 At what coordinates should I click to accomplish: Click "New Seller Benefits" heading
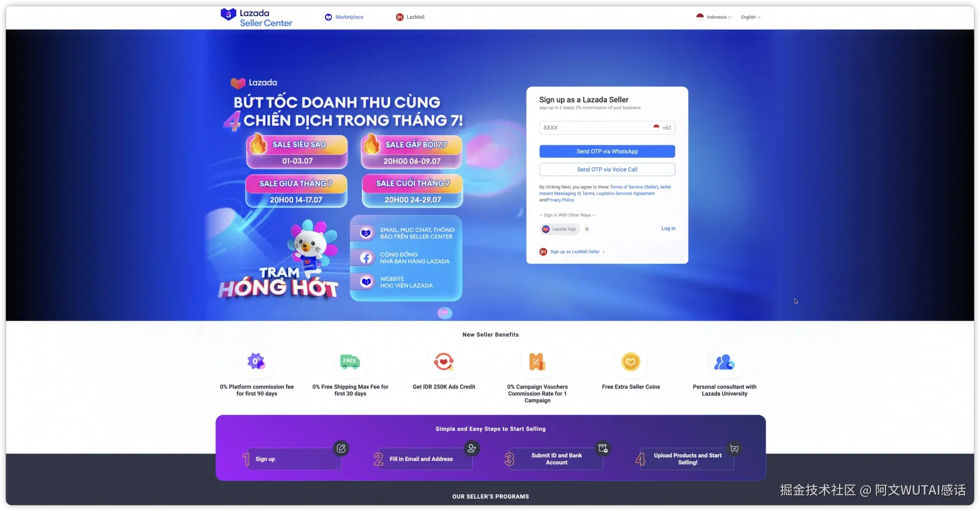491,335
